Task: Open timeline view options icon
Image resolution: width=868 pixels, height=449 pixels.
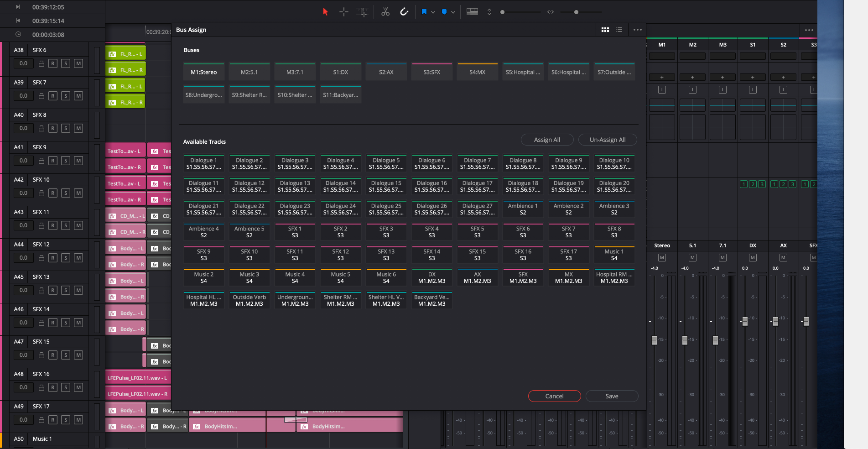Action: (473, 12)
